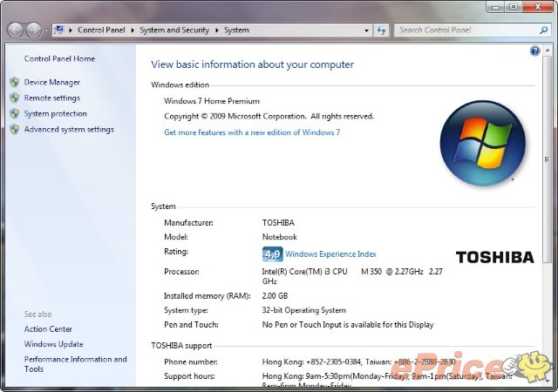Click the 32-bit Operating System text
Image resolution: width=558 pixels, height=392 pixels.
pyautogui.click(x=304, y=310)
